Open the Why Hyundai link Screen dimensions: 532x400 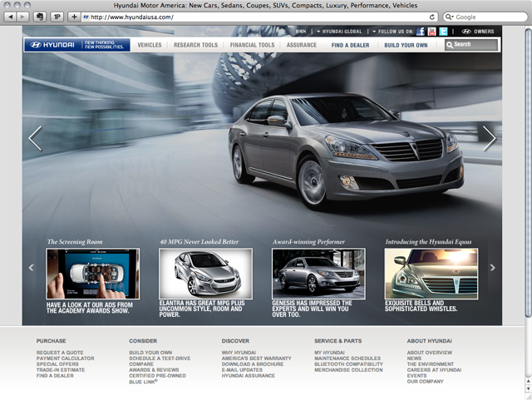(x=239, y=353)
